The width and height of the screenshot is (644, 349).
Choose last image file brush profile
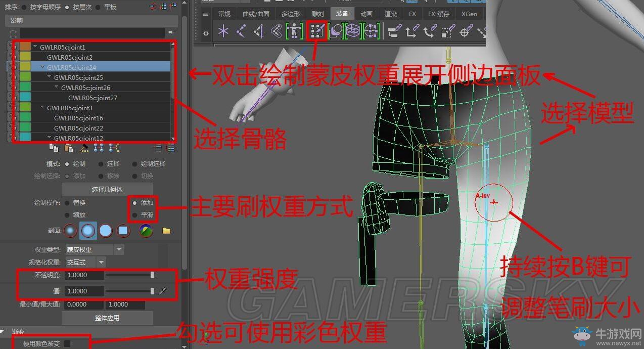pos(146,231)
